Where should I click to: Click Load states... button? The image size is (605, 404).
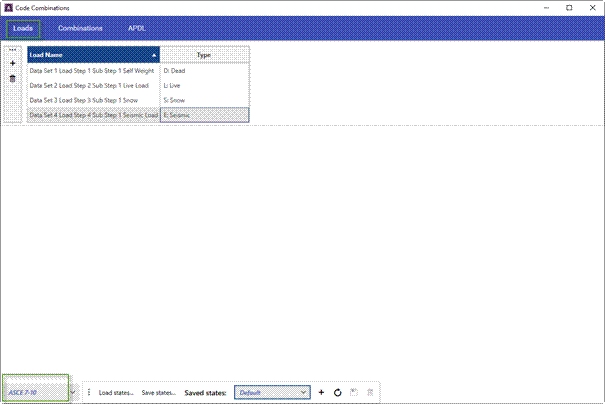click(x=116, y=392)
